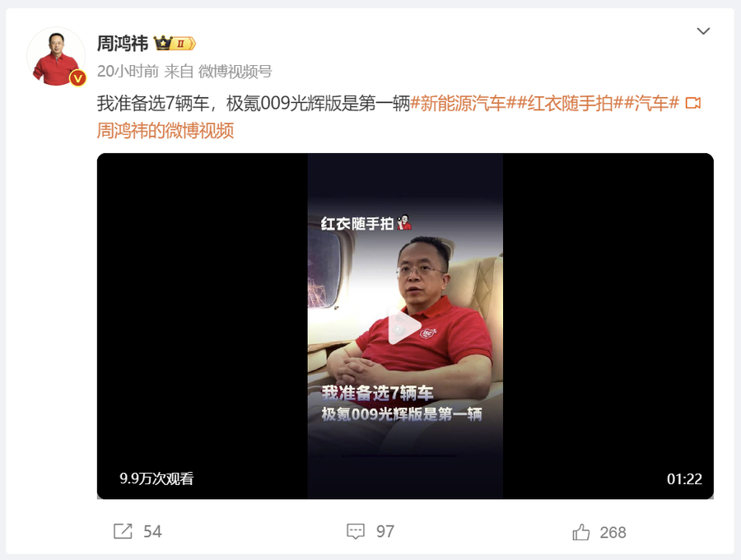Viewport: 741px width, 560px height.
Task: Open the 周鸿祎 username link
Action: coord(123,44)
